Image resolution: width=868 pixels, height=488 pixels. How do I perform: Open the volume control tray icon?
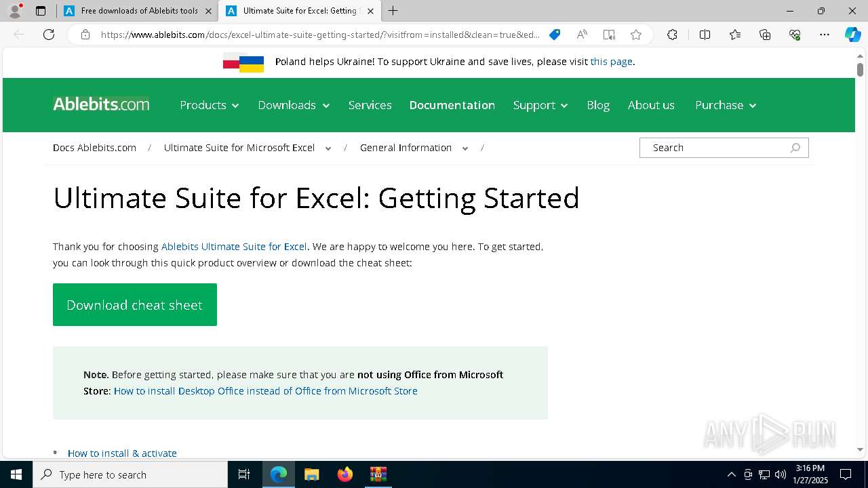pos(781,474)
